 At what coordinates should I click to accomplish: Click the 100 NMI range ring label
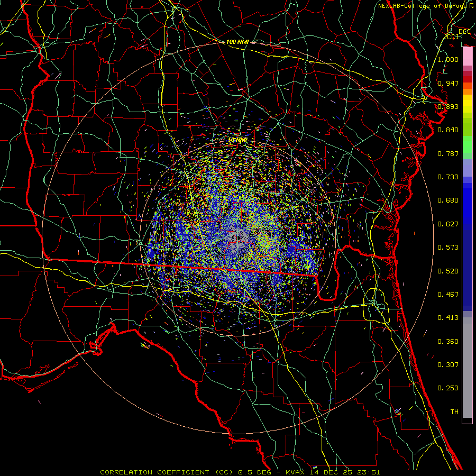(237, 42)
